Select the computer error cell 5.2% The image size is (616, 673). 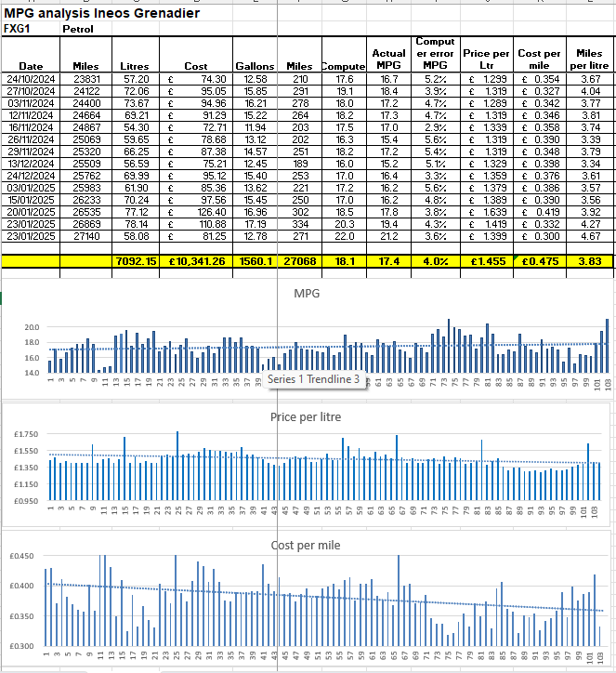point(436,79)
